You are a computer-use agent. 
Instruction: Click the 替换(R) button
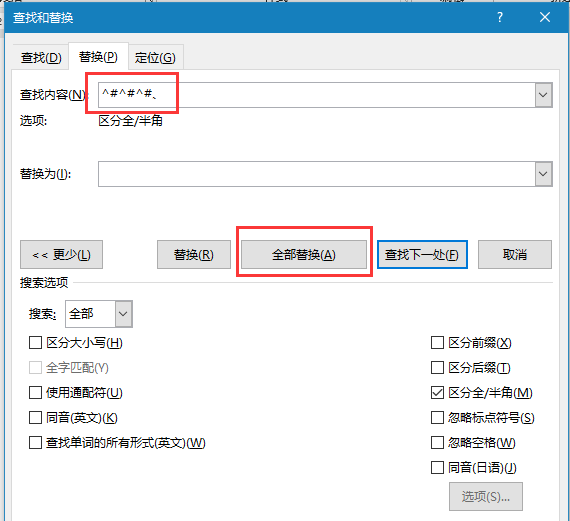point(194,255)
